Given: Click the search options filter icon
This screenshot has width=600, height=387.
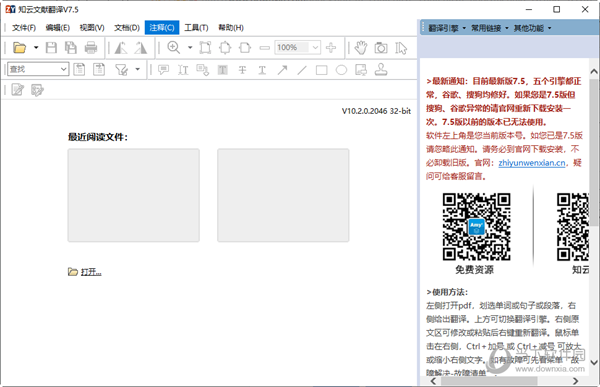Looking at the screenshot, I should [122, 70].
